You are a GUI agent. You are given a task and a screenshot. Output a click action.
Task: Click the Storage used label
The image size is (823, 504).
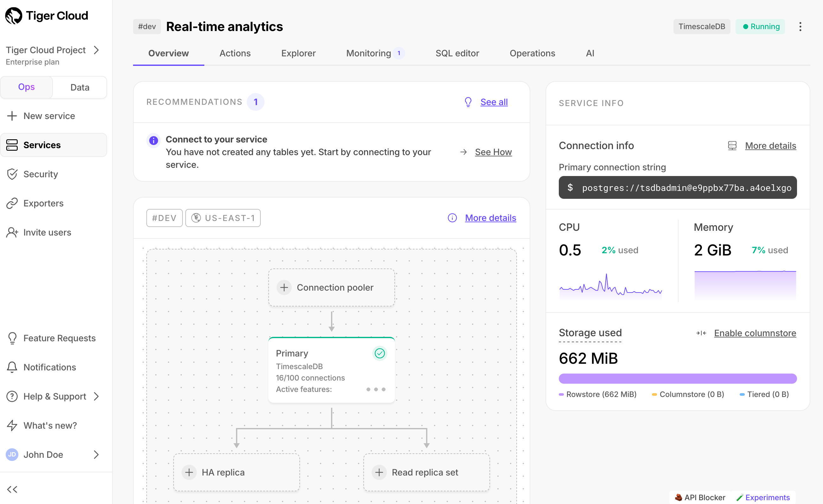pyautogui.click(x=590, y=333)
